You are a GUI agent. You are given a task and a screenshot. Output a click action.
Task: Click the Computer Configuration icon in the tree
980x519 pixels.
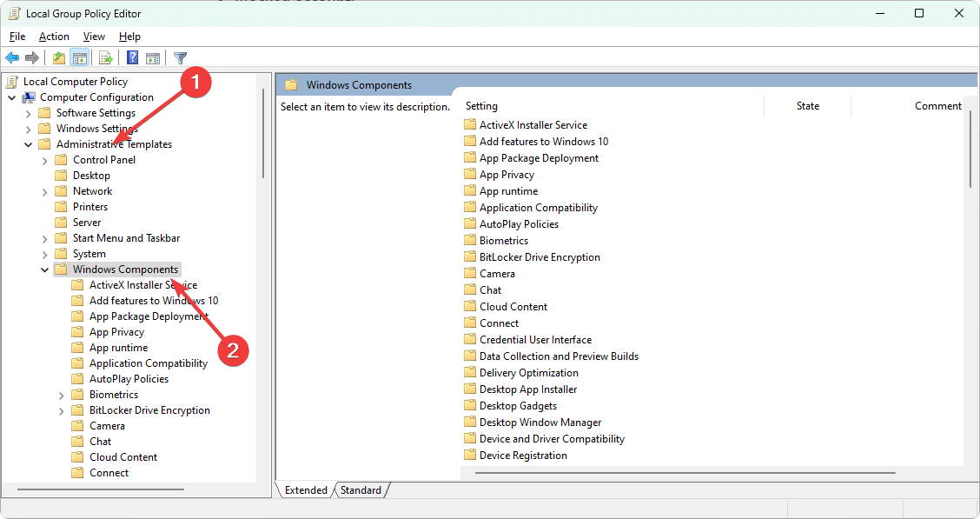[x=29, y=97]
